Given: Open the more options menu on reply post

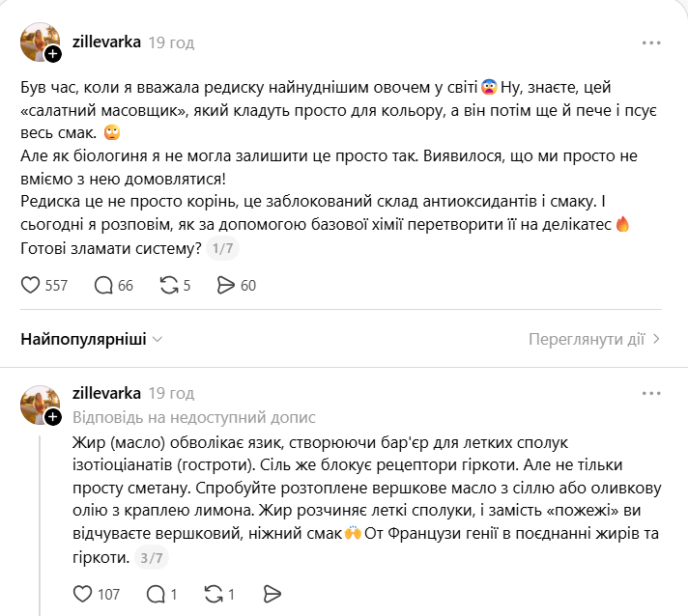Looking at the screenshot, I should coord(652,394).
